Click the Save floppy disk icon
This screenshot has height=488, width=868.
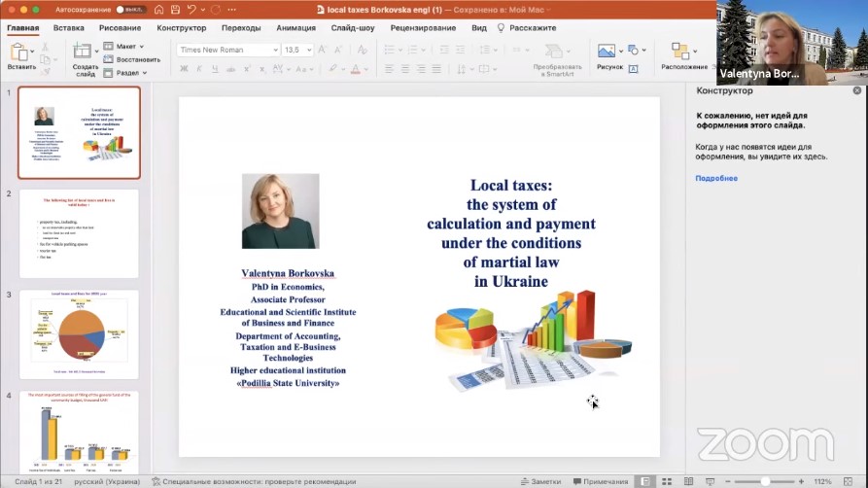(x=175, y=10)
